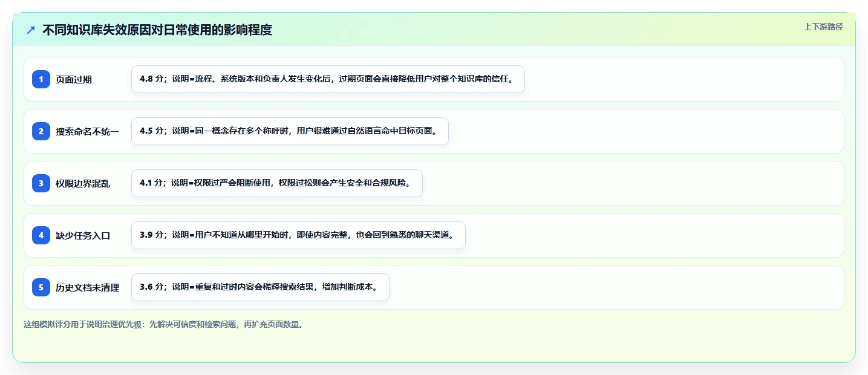868x375 pixels.
Task: Open the 3.9 分 description box
Action: coord(298,235)
